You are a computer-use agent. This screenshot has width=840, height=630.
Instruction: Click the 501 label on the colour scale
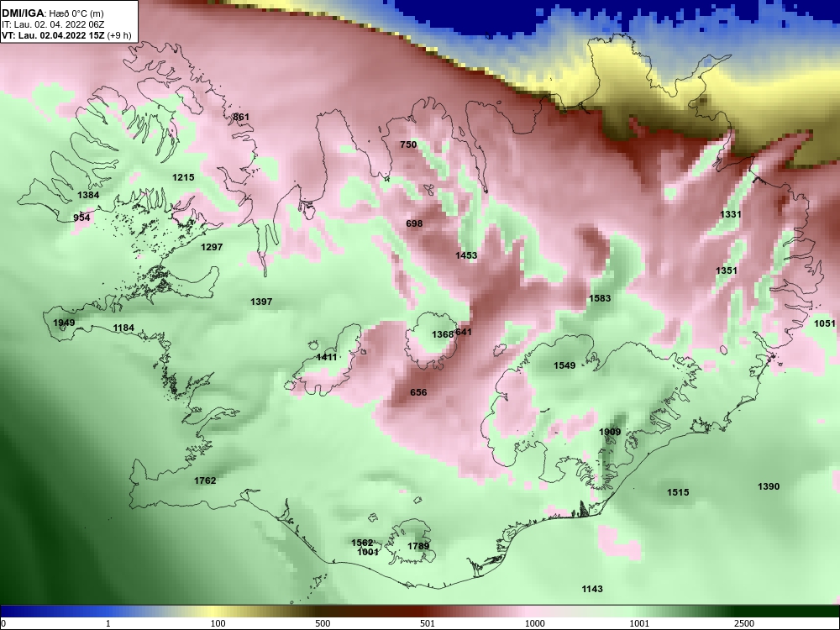[x=427, y=623]
